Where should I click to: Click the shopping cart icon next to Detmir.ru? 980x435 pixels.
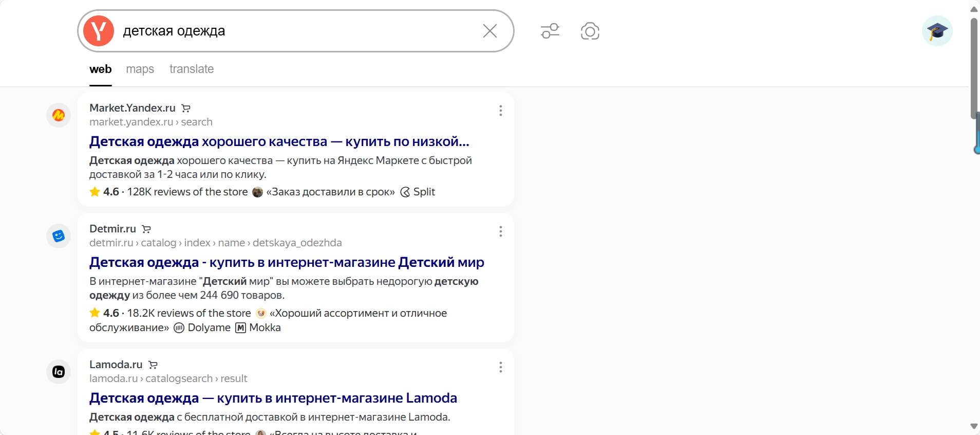(146, 229)
